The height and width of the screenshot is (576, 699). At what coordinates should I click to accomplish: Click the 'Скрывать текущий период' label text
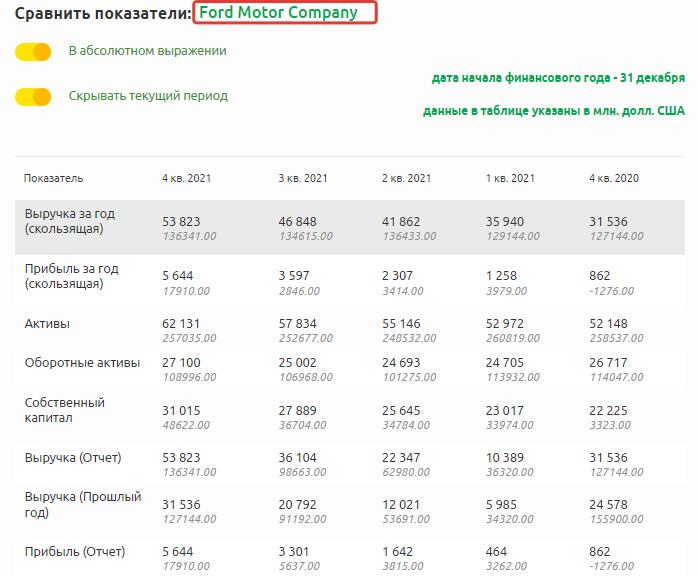(148, 97)
